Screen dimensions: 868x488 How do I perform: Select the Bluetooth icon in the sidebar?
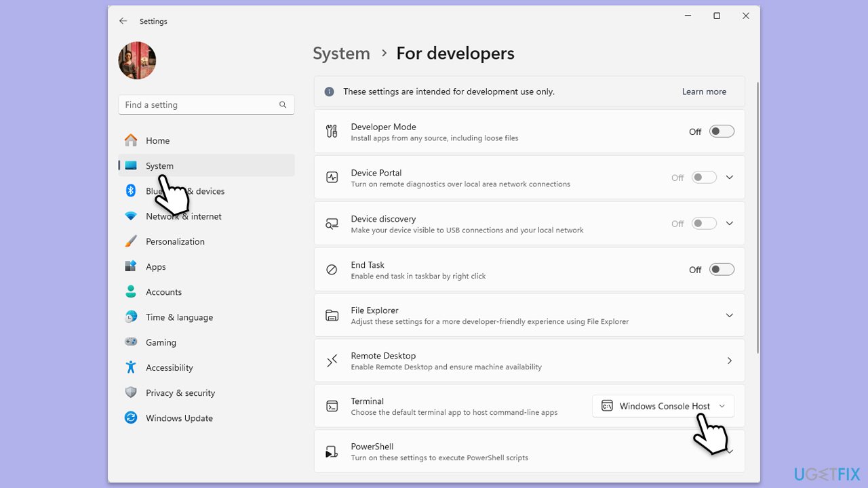coord(131,191)
